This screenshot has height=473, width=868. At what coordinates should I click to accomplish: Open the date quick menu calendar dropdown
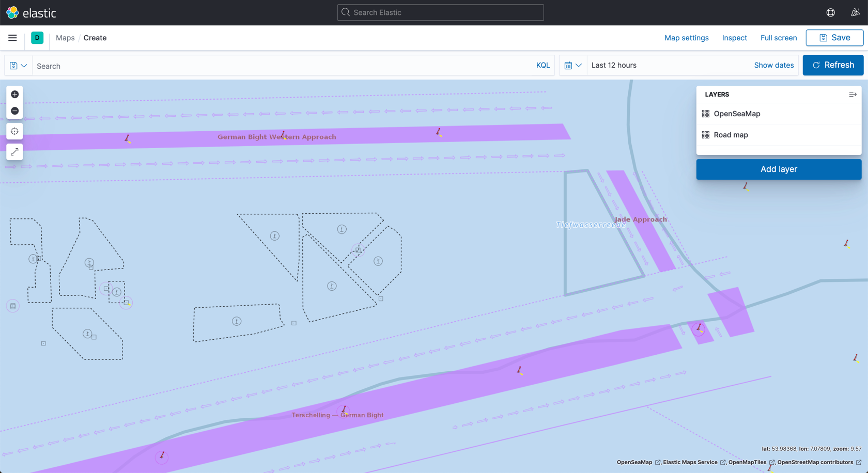pyautogui.click(x=573, y=66)
